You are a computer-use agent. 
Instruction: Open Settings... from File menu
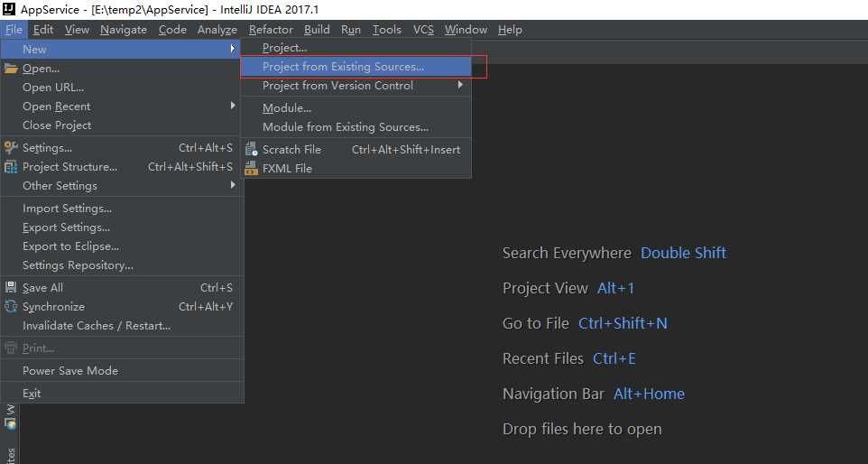coord(121,148)
